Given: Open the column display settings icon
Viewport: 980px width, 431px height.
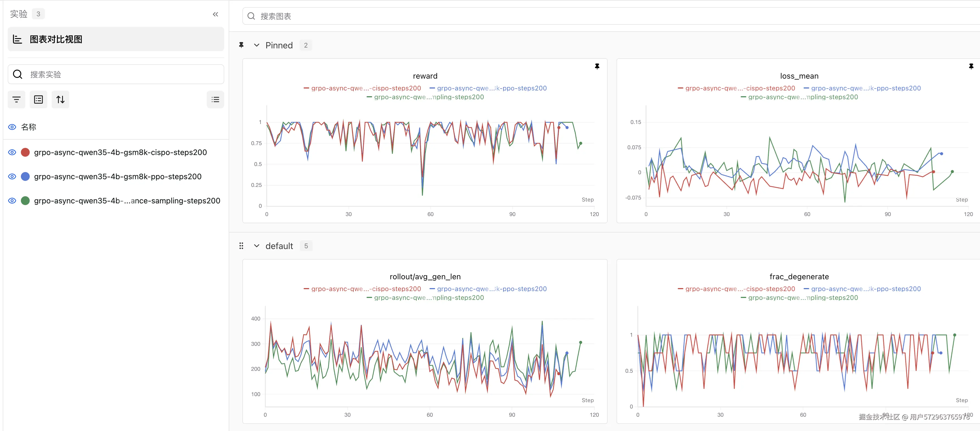Looking at the screenshot, I should tap(38, 100).
